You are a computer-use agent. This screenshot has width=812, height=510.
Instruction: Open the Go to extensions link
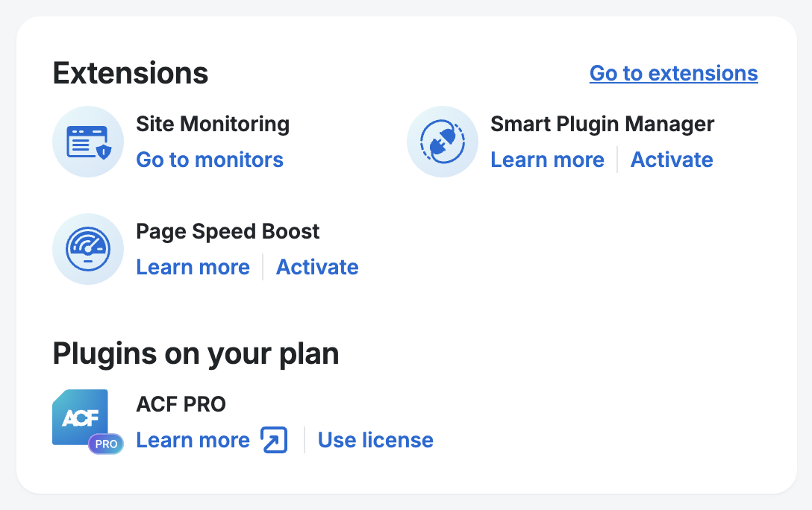tap(673, 73)
